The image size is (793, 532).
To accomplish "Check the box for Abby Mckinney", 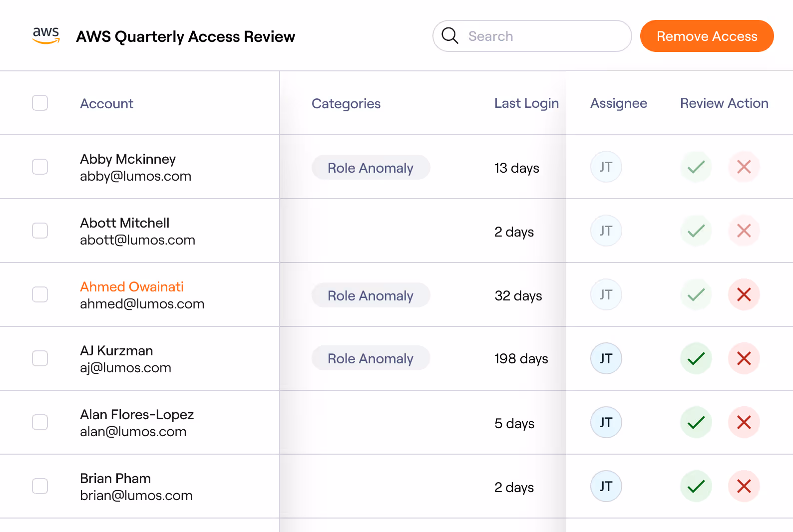I will tap(40, 167).
